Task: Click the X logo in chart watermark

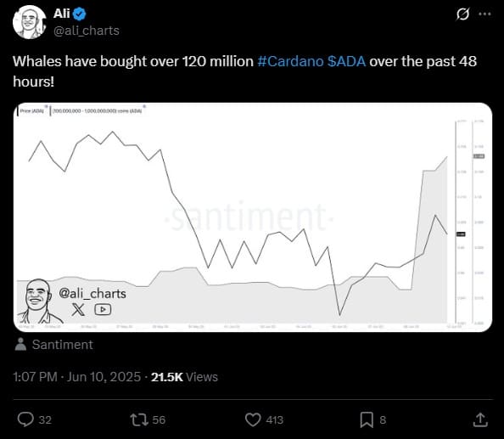Action: pyautogui.click(x=78, y=309)
